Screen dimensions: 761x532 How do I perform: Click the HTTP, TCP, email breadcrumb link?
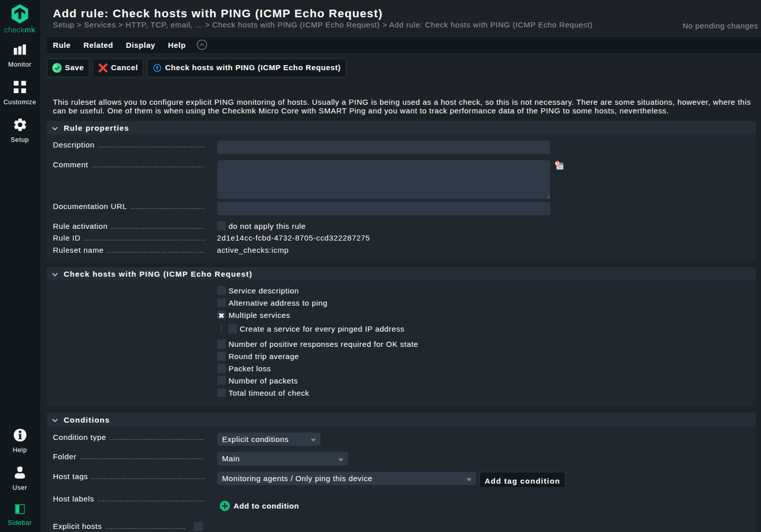tap(164, 25)
